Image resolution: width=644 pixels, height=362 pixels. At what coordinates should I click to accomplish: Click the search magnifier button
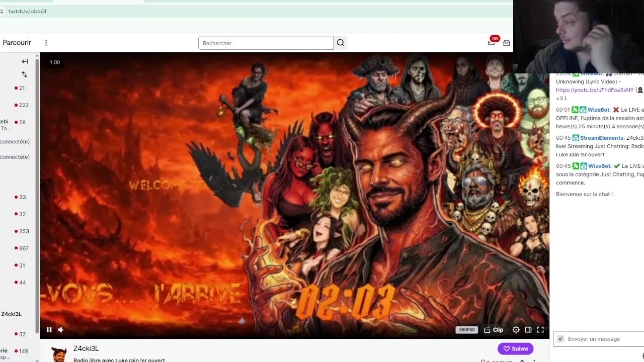[341, 43]
